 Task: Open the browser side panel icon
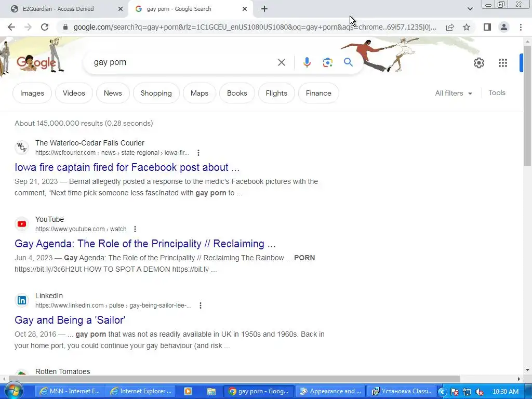click(487, 27)
